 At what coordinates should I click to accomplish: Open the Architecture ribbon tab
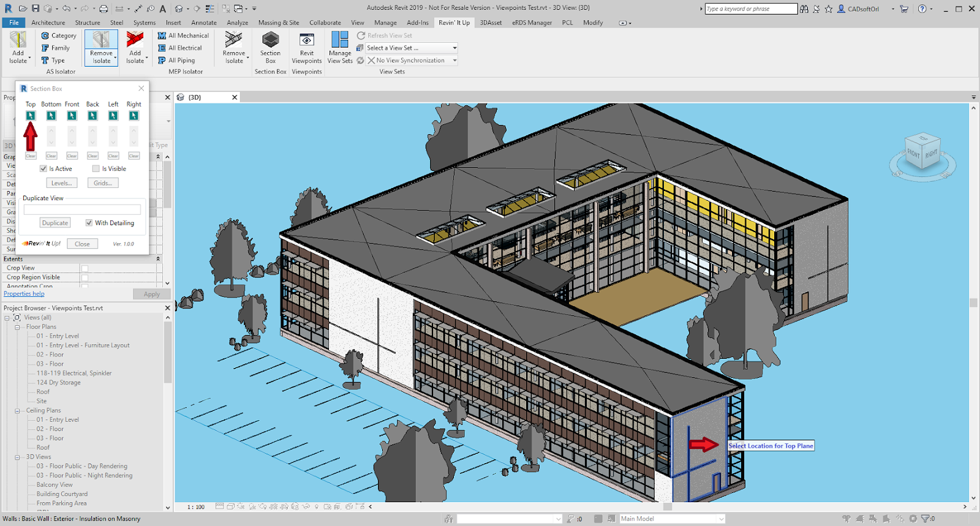[x=48, y=23]
